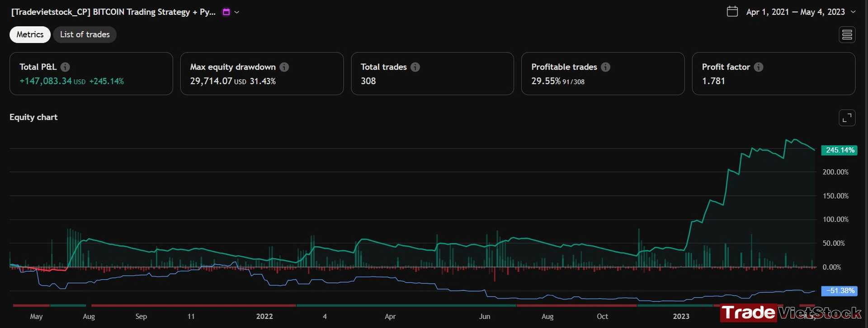The width and height of the screenshot is (868, 328).
Task: Click the 31.43% drawdown percentage
Action: 263,81
